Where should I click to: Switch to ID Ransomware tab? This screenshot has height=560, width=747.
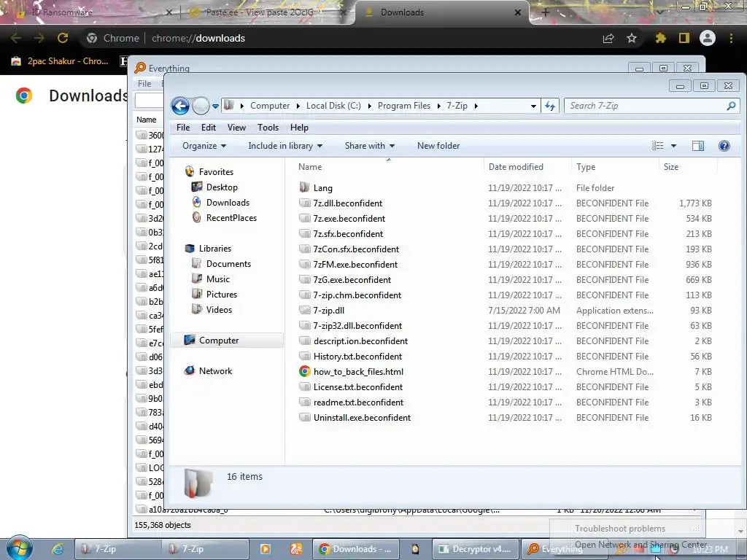91,12
